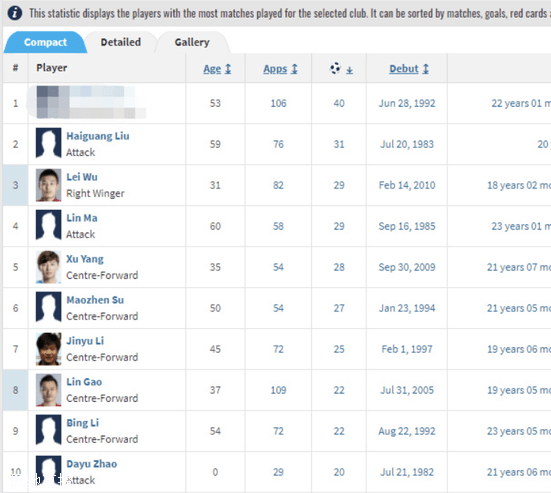
Task: Open Maozhen Su's player profile link
Action: (95, 300)
